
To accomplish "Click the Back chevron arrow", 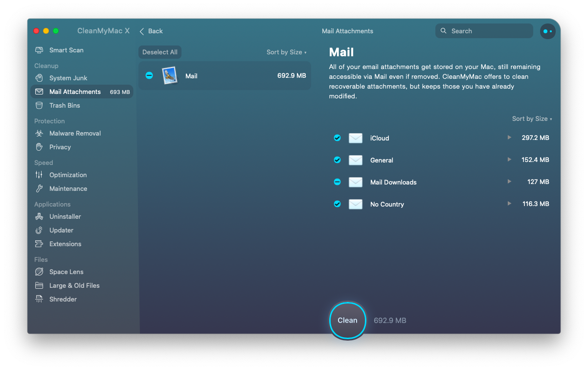I will point(142,31).
